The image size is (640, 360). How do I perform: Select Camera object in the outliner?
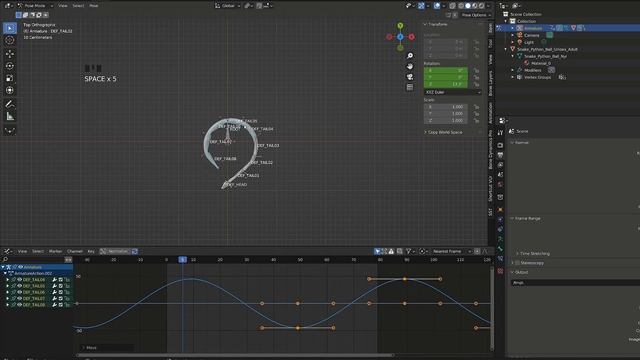[x=531, y=35]
